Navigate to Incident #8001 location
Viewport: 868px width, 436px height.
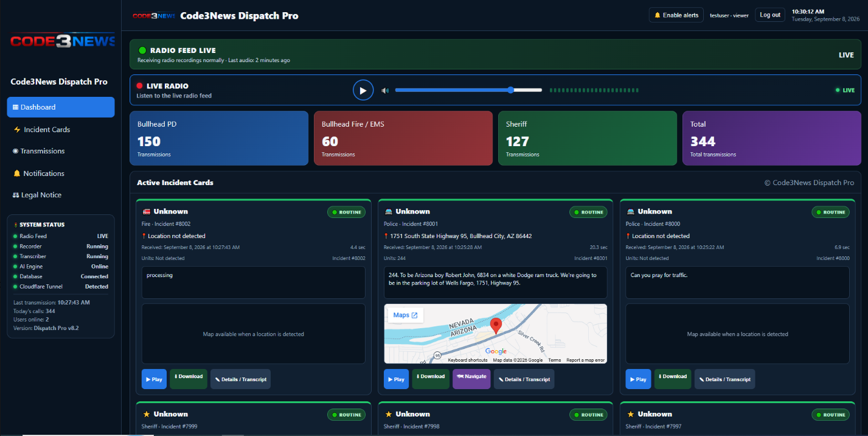pyautogui.click(x=471, y=379)
